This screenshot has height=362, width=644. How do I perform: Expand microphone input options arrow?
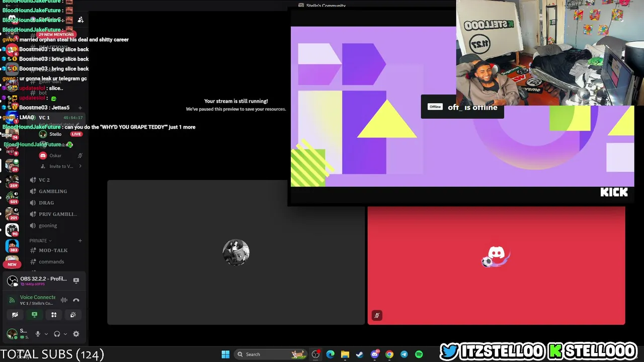tap(46, 334)
